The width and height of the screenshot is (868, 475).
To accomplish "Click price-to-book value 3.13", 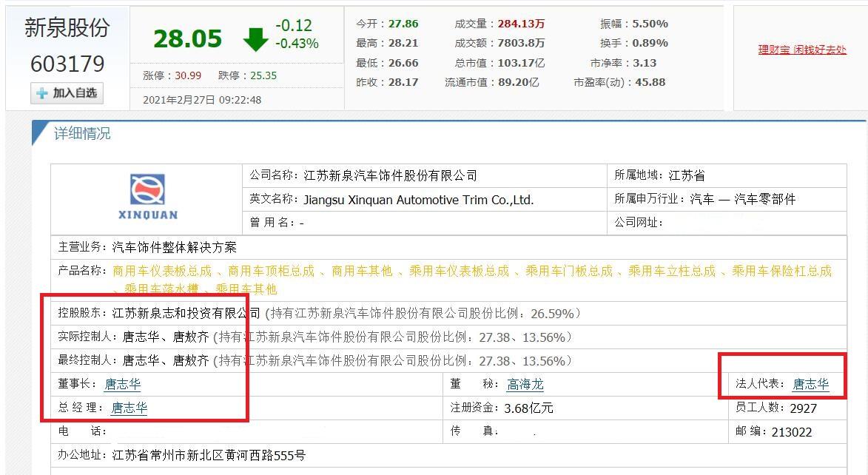I will (645, 63).
